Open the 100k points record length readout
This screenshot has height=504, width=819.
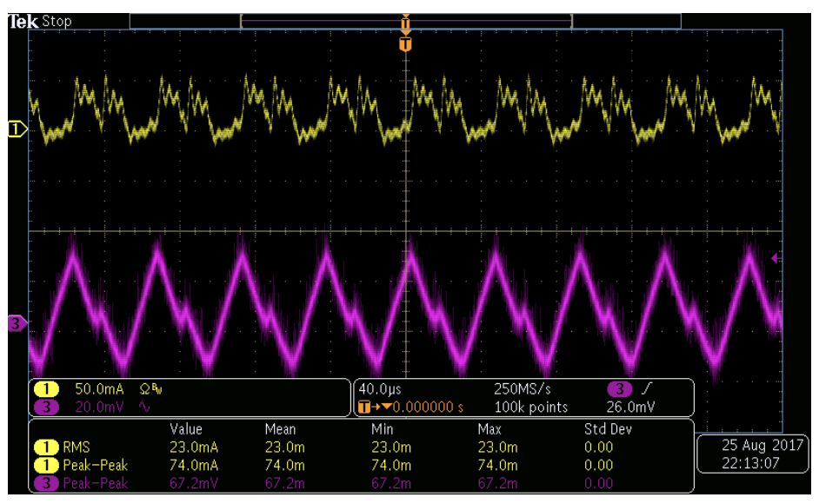(x=530, y=407)
